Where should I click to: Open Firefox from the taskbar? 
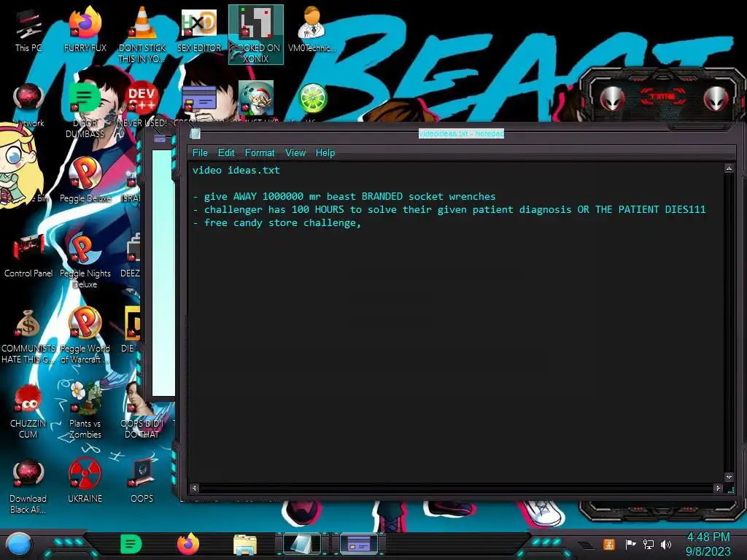[188, 544]
